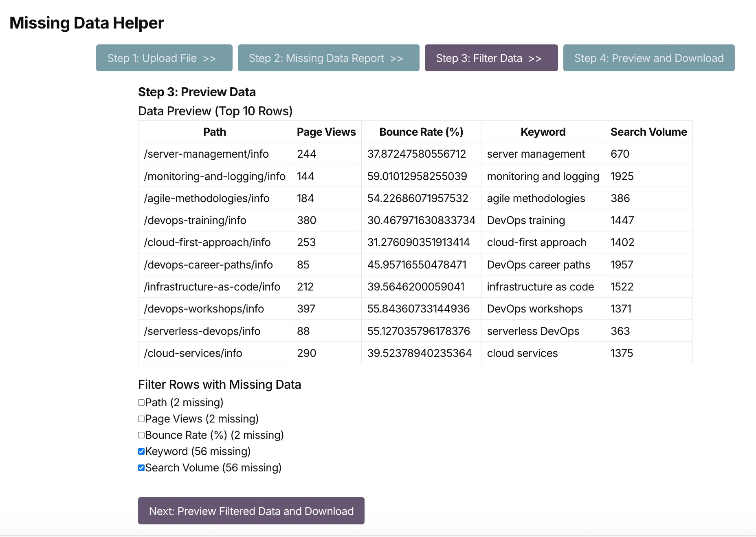756x537 pixels.
Task: Select /devops-career-paths/info cell
Action: pyautogui.click(x=215, y=264)
